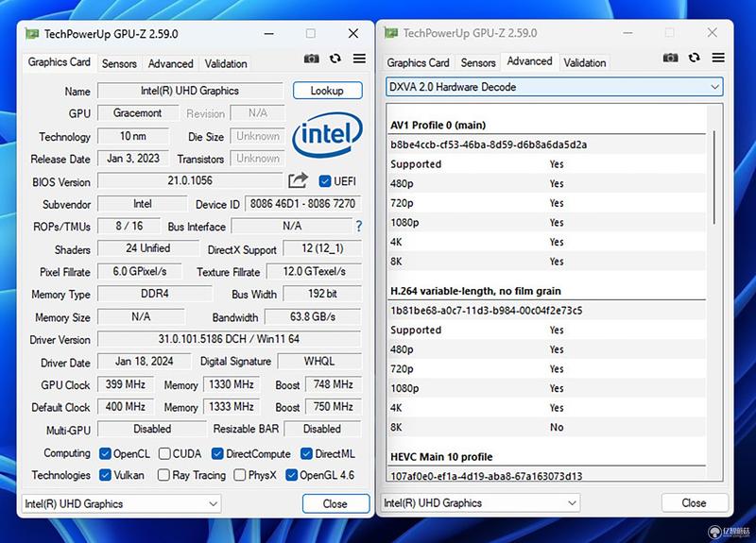Open hamburger menu in right GPU-Z window
This screenshot has width=756, height=543.
(x=718, y=58)
